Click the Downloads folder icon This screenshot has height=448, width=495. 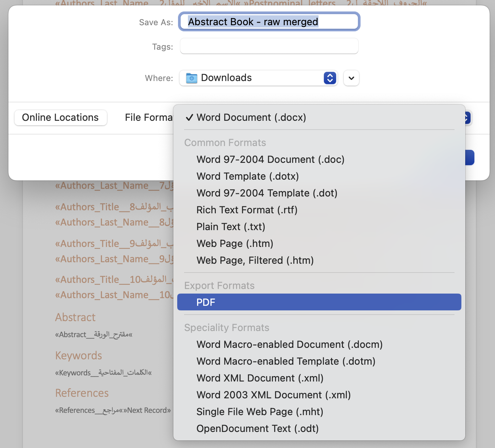coord(192,78)
